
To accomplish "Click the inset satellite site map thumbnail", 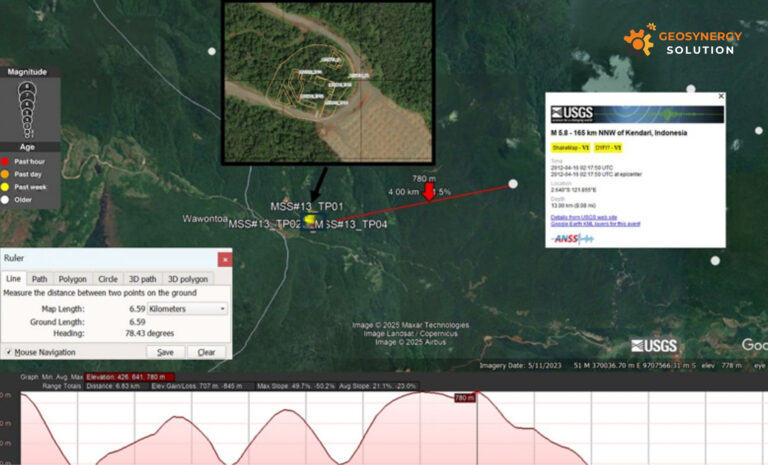I will pos(327,81).
